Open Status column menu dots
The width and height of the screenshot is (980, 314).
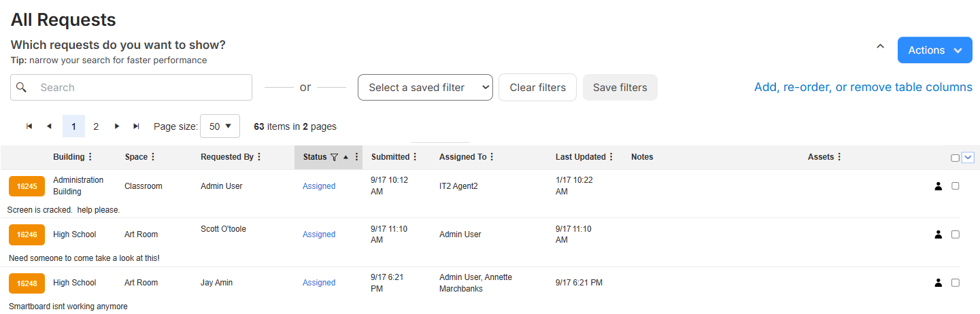[x=356, y=157]
